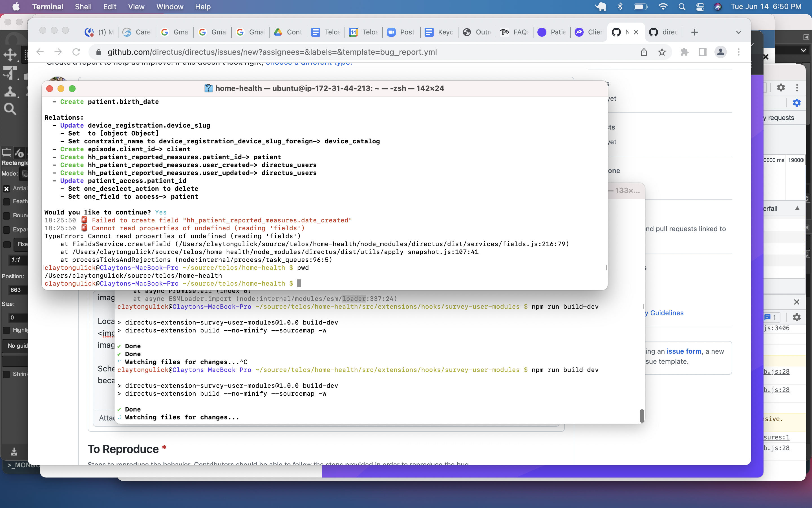
Task: Switch to direc GitHub tab
Action: (663, 32)
